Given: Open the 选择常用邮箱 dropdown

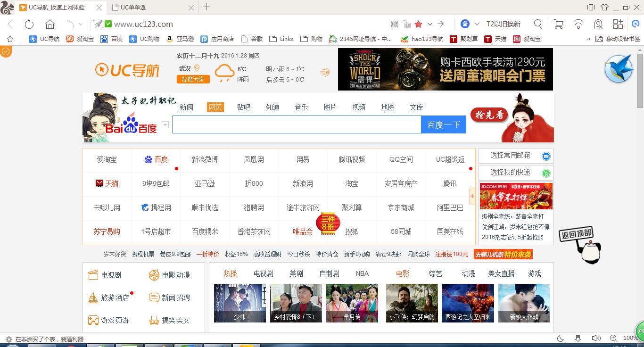Looking at the screenshot, I should pos(516,156).
